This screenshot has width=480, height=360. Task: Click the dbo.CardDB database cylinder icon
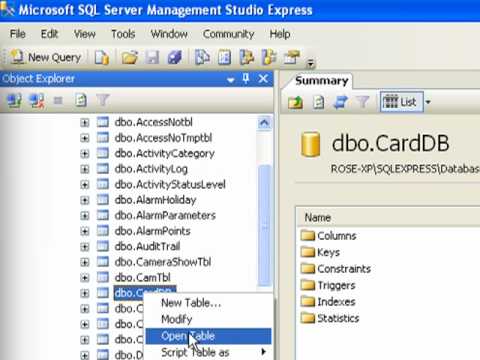(x=310, y=144)
